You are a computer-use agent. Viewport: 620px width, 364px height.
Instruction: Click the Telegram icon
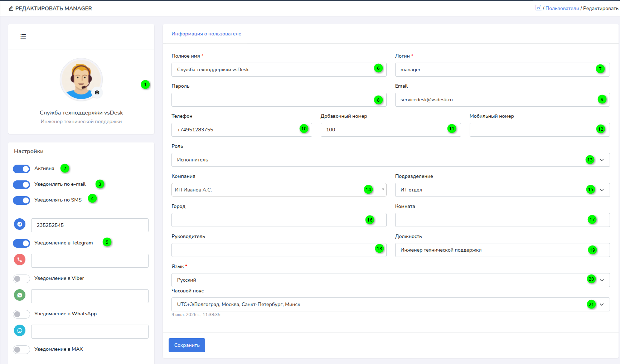tap(20, 224)
